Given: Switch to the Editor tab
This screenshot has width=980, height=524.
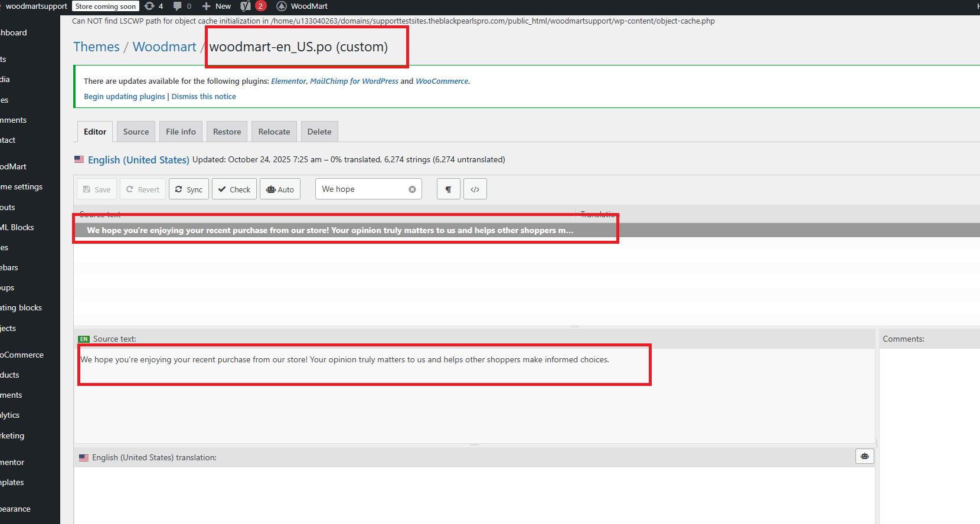Looking at the screenshot, I should tap(95, 132).
